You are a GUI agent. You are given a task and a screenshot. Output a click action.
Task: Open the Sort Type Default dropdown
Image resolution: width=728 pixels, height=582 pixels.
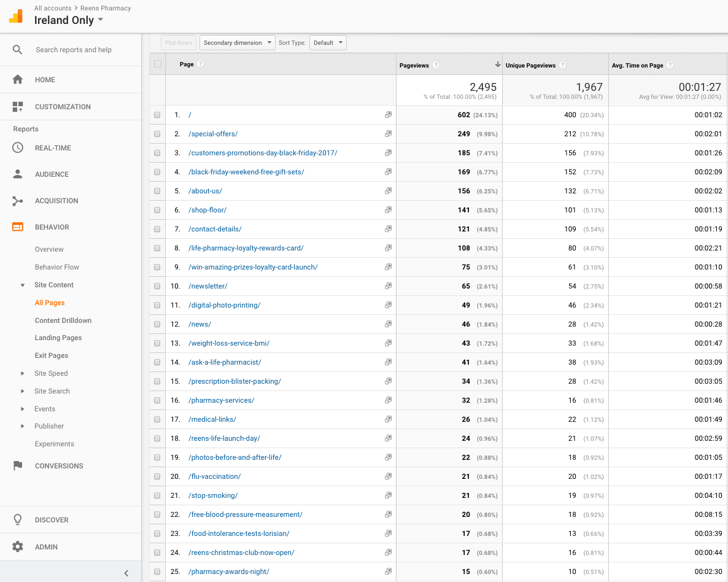328,43
